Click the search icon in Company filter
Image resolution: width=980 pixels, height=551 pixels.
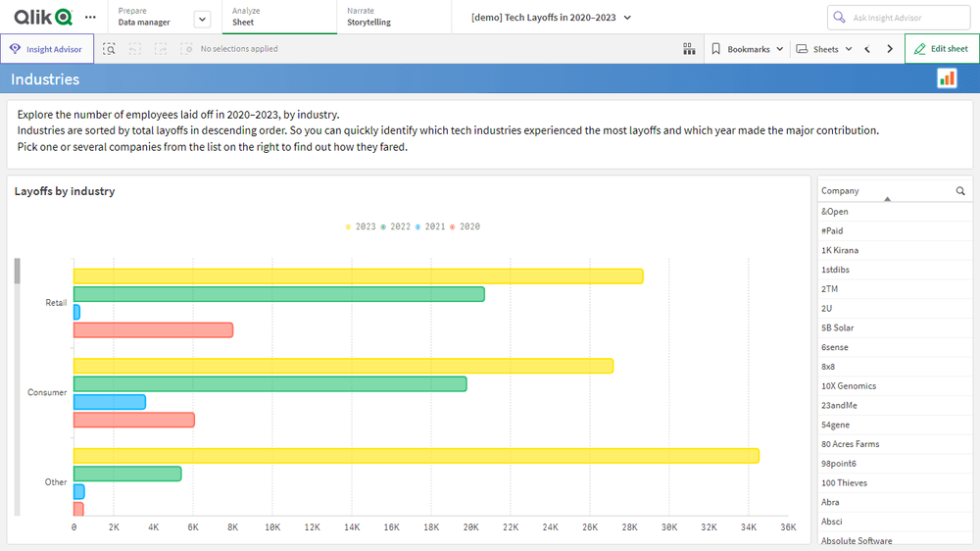960,191
